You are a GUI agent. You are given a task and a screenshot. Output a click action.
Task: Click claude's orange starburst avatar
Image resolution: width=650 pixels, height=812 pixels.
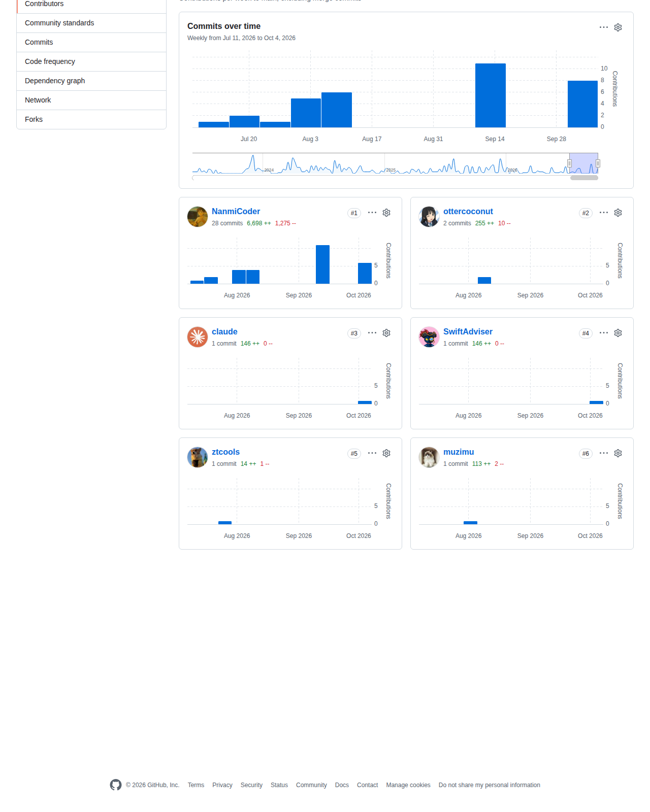point(198,337)
